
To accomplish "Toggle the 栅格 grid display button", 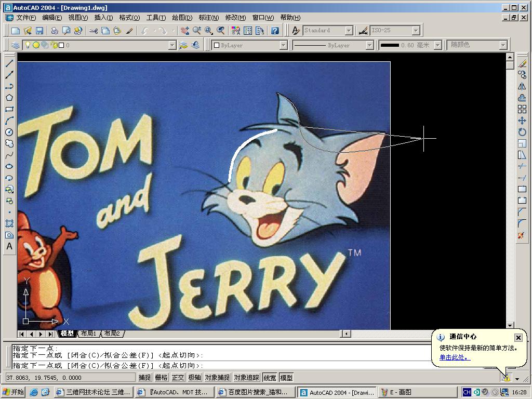I will [161, 377].
